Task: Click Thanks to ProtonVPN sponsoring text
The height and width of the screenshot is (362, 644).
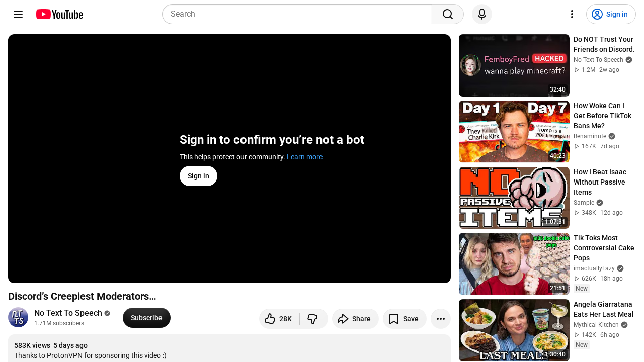Action: pyautogui.click(x=90, y=355)
